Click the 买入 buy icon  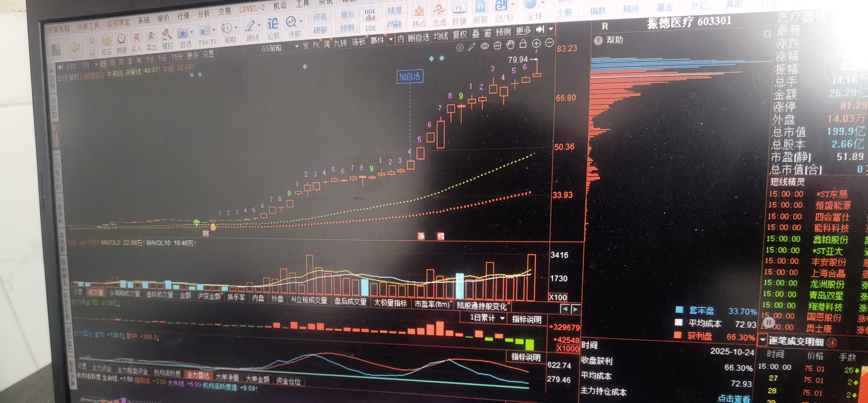pyautogui.click(x=136, y=38)
